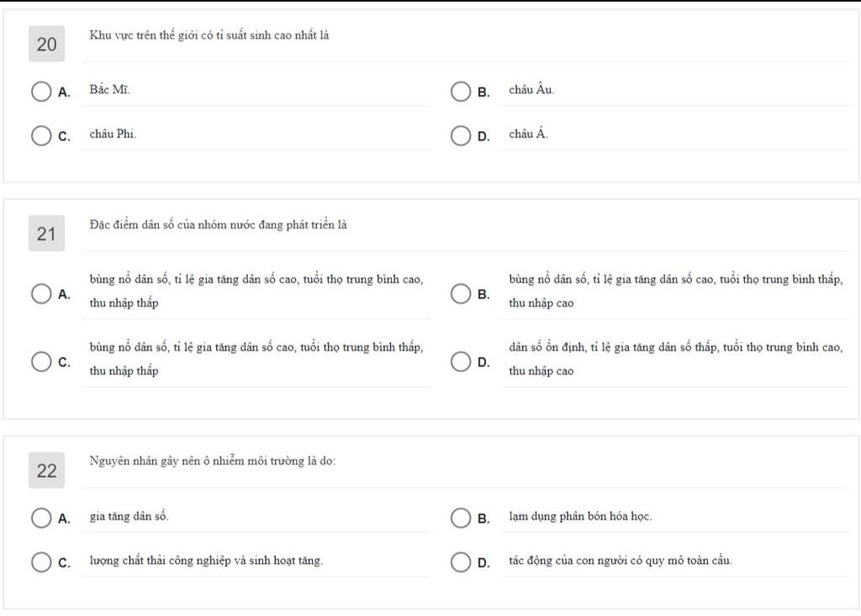Click the question number 21 badge
Viewport: 861px width, 616px height.
(x=47, y=234)
